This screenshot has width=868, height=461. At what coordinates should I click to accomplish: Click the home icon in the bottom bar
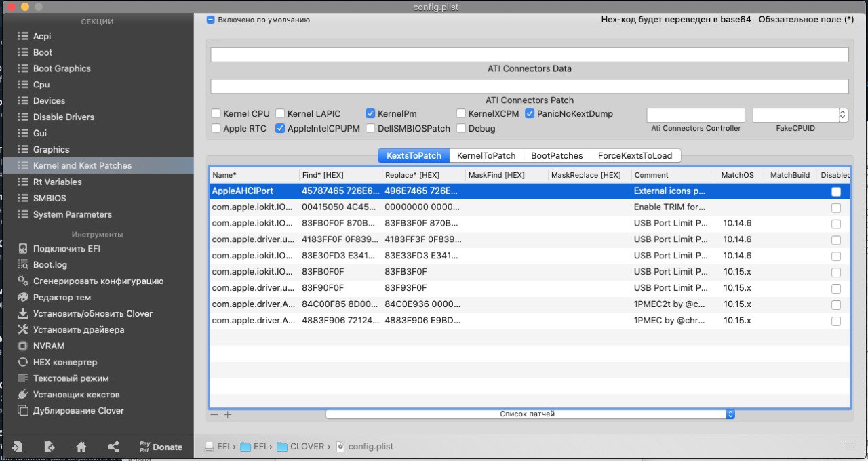click(81, 447)
